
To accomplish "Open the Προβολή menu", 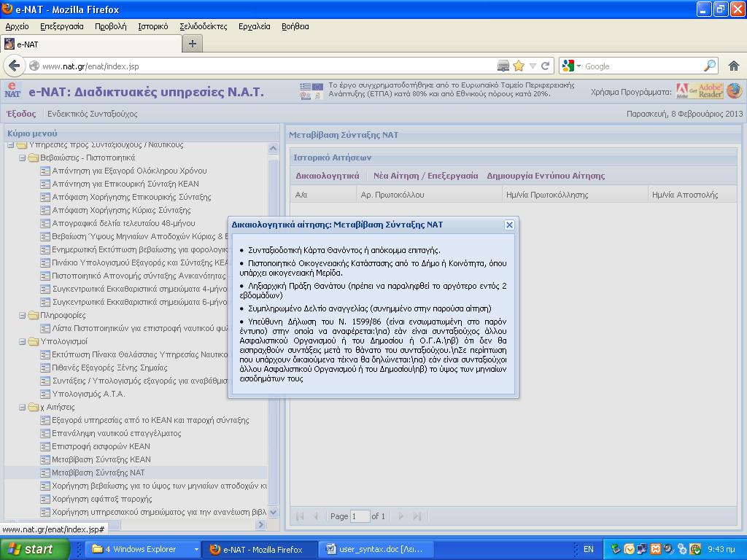I will pos(111,26).
